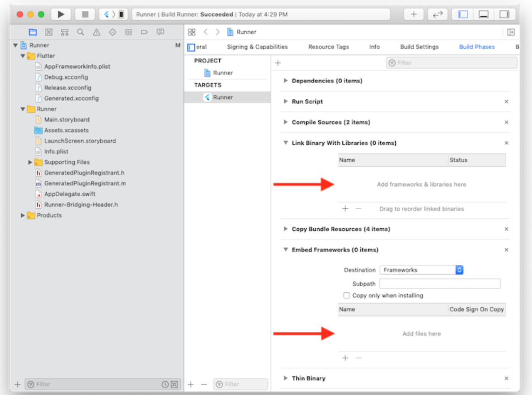This screenshot has width=532, height=395.
Task: Open the Destination dropdown showing Frameworks
Action: (x=421, y=270)
